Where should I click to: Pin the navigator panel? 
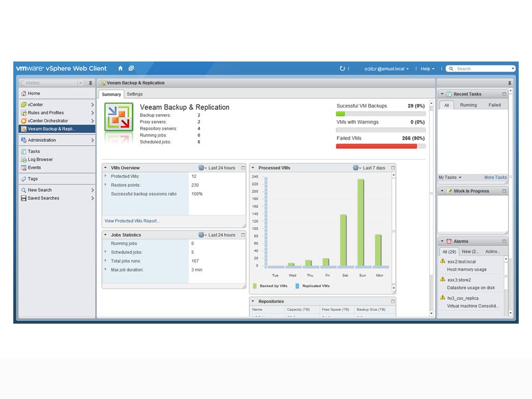click(90, 83)
